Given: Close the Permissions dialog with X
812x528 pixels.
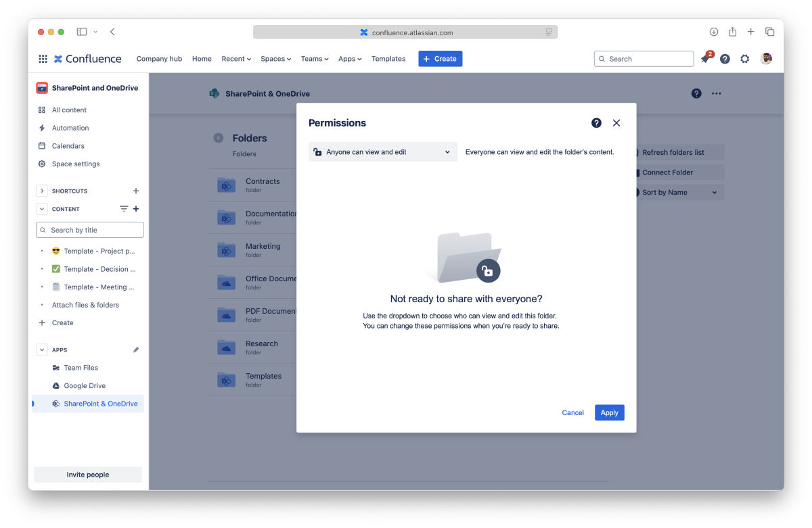Looking at the screenshot, I should pyautogui.click(x=616, y=123).
